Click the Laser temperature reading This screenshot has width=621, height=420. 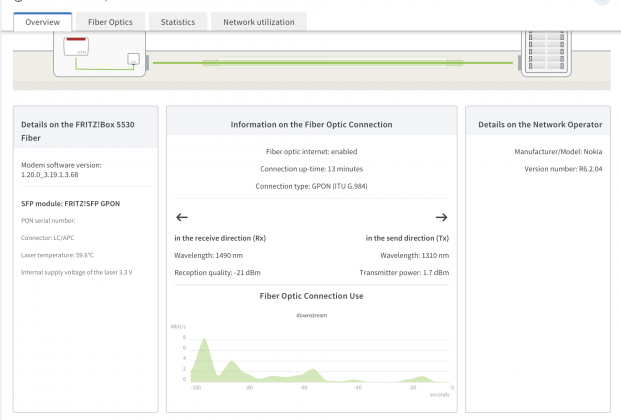[x=58, y=254]
